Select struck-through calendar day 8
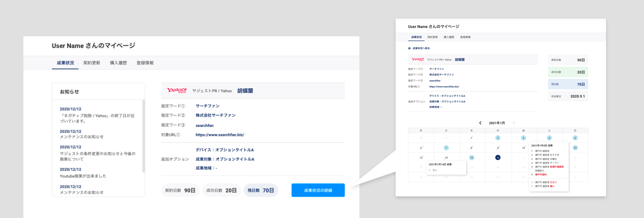 coord(471,148)
